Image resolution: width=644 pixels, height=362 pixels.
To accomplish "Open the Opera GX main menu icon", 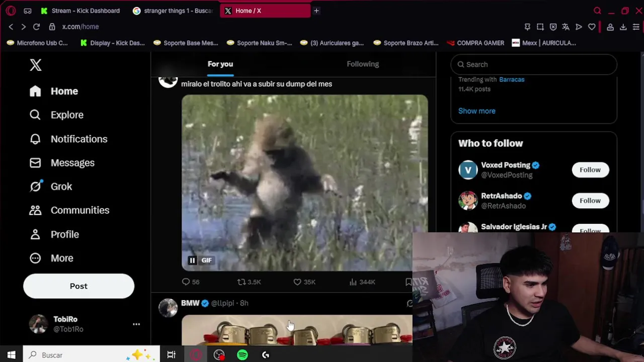I will coord(11,11).
